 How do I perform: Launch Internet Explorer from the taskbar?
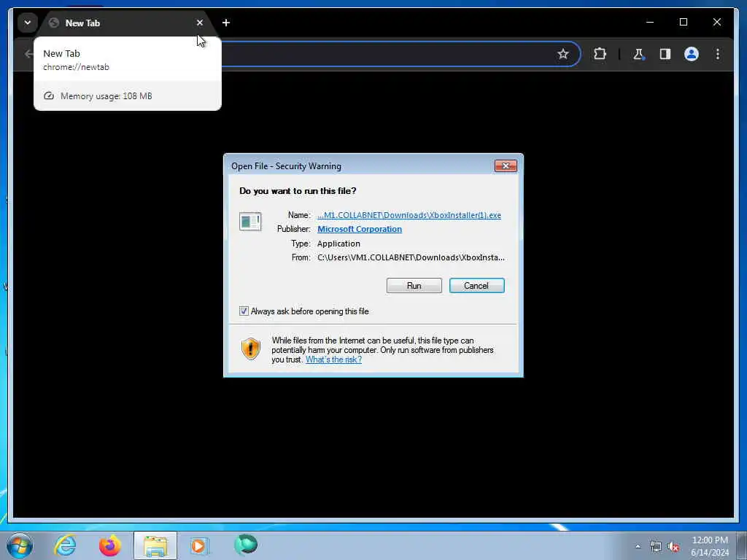(65, 545)
